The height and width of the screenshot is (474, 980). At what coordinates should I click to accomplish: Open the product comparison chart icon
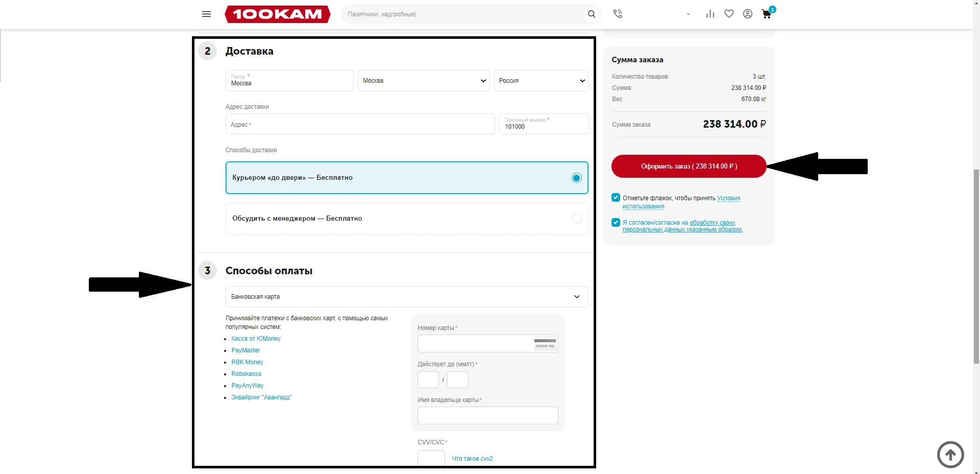(x=710, y=14)
